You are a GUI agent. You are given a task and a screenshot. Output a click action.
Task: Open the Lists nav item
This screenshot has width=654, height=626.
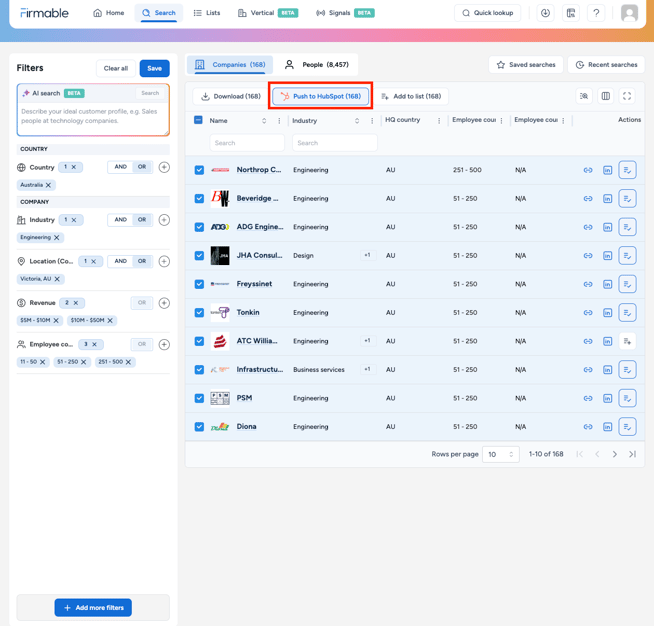(207, 13)
